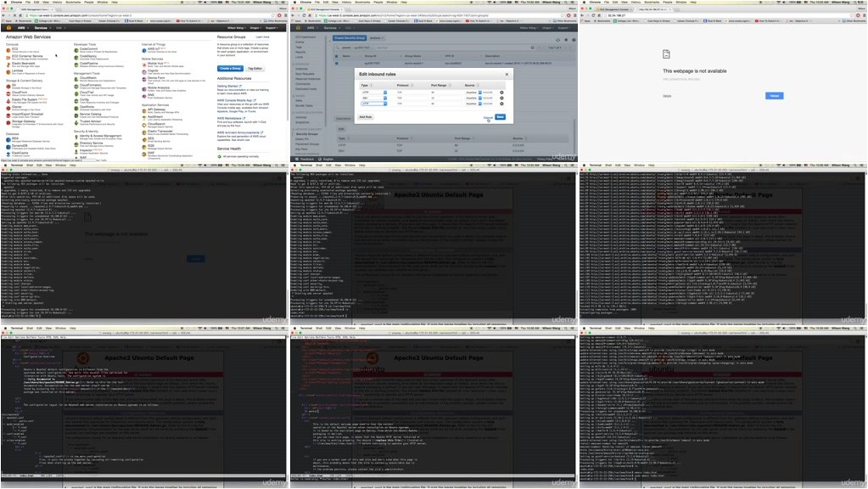The image size is (868, 489).
Task: Select Security Groups in EC2 sidebar
Action: click(x=307, y=134)
